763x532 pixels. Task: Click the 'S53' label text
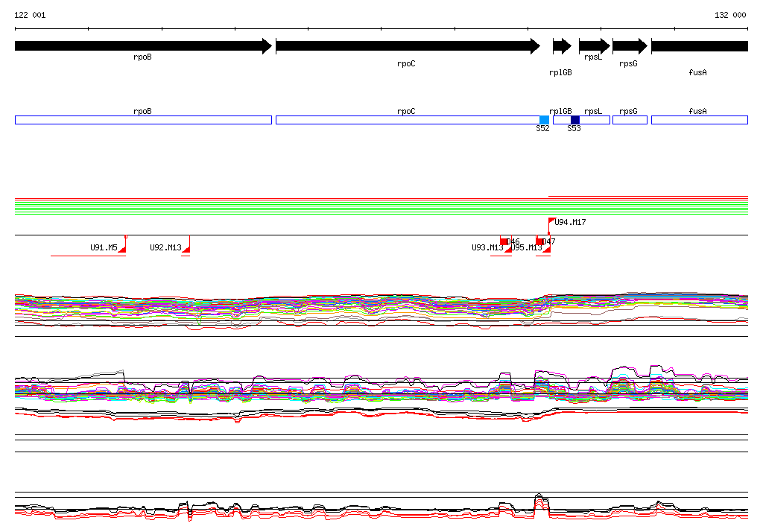pos(574,128)
